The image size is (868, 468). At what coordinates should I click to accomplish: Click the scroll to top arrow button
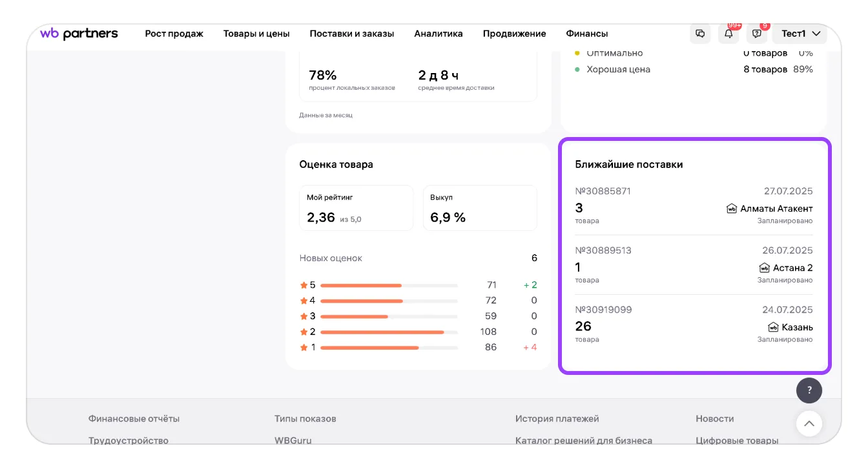click(809, 424)
